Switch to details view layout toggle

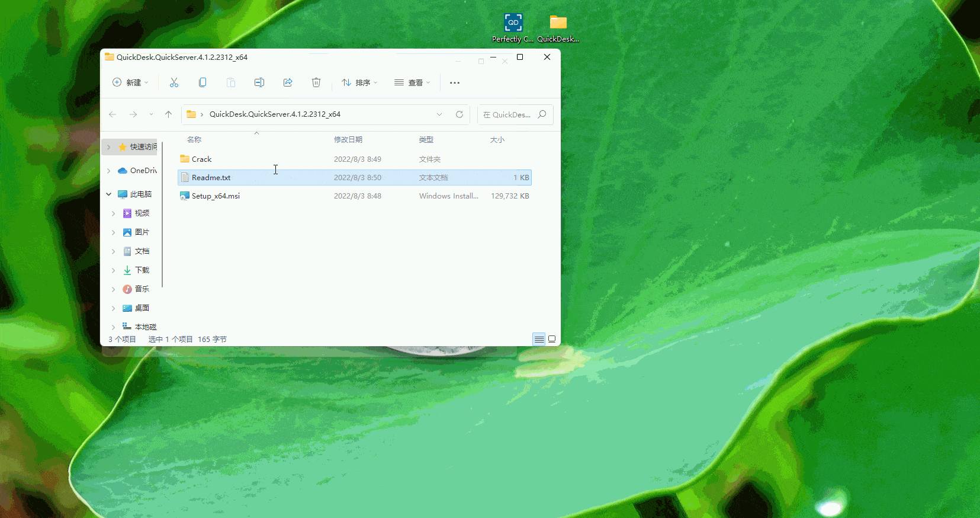point(539,339)
